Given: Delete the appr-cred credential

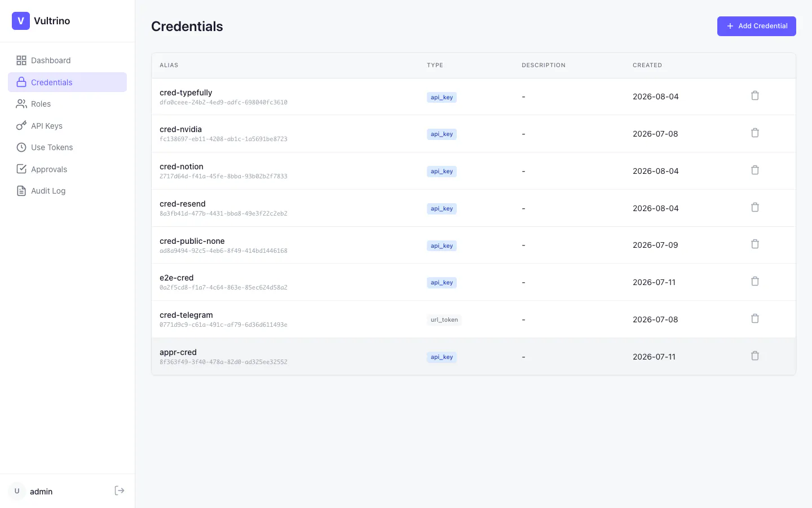Looking at the screenshot, I should tap(755, 356).
